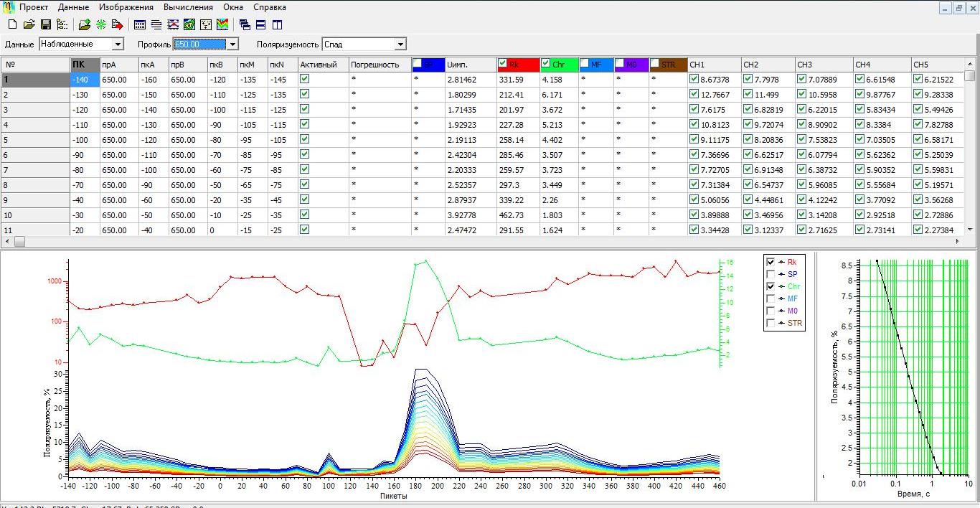Click the export icon with red arrow
The width and height of the screenshot is (980, 508).
(118, 24)
